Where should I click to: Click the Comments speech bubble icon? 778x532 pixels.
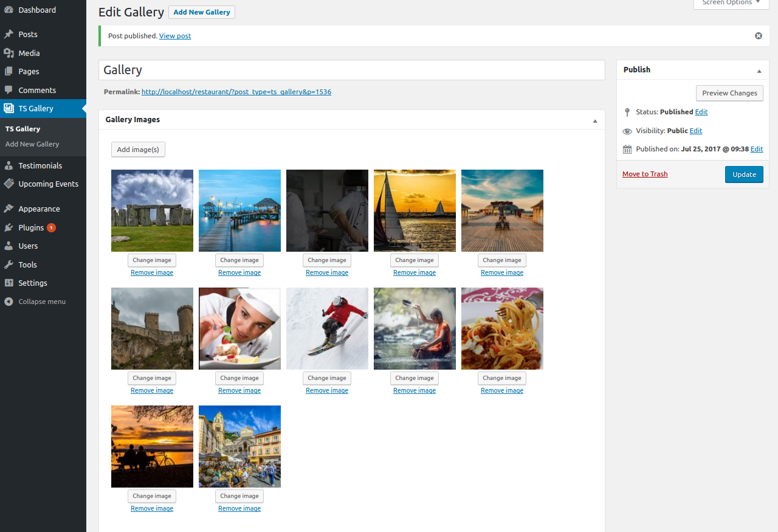[x=9, y=90]
